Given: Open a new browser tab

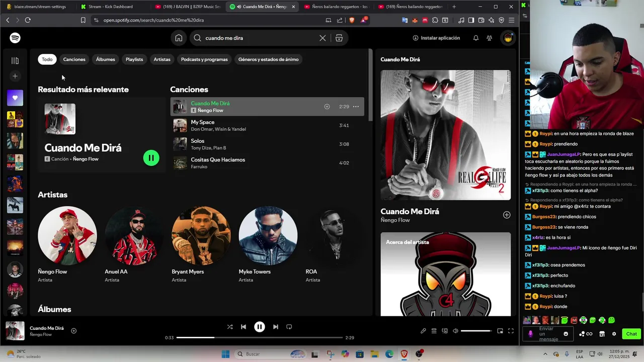Looking at the screenshot, I should click(454, 7).
